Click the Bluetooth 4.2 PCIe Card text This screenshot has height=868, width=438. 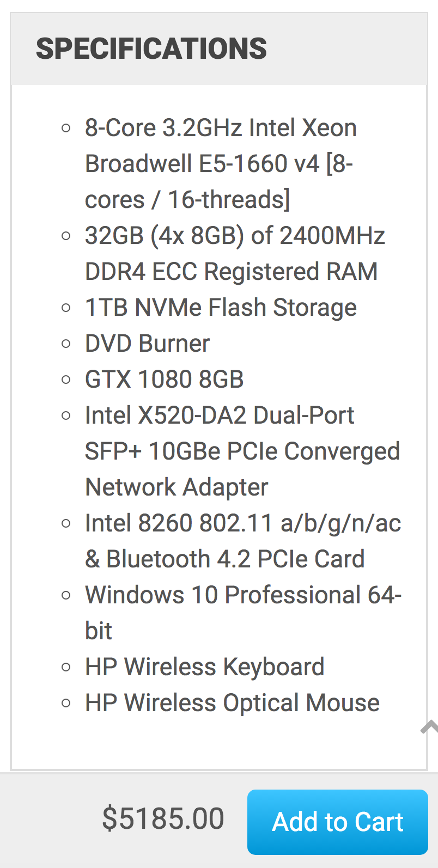[235, 559]
